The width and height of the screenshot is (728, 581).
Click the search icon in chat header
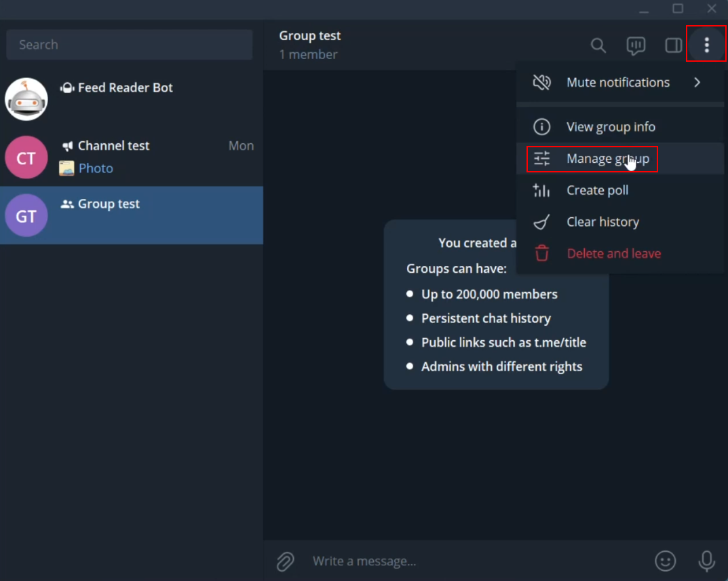pos(598,45)
